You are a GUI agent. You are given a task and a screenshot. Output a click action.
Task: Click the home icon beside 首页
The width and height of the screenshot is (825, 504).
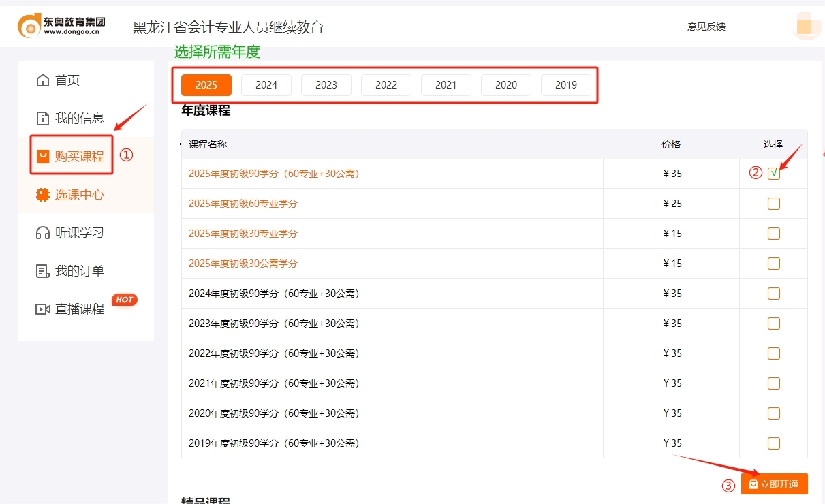(x=42, y=80)
